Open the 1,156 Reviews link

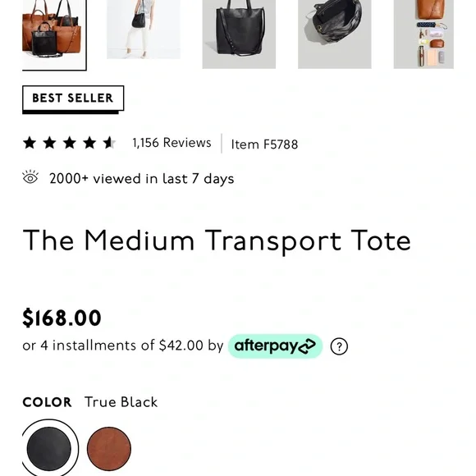point(172,143)
